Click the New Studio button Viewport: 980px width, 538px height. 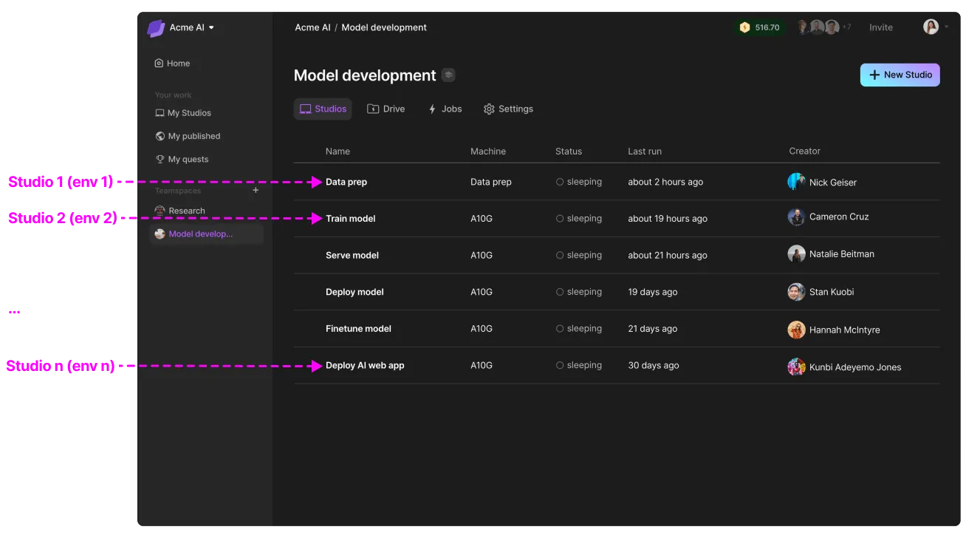click(900, 75)
